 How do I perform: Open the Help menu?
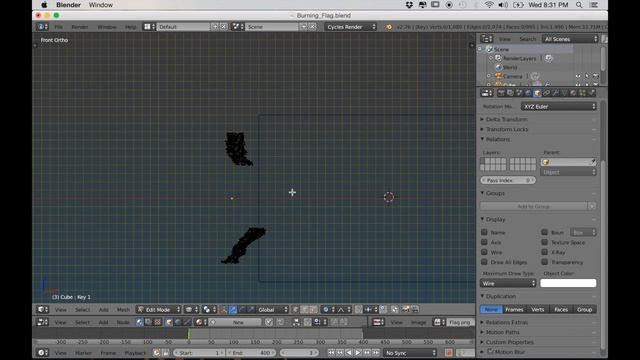(x=131, y=27)
